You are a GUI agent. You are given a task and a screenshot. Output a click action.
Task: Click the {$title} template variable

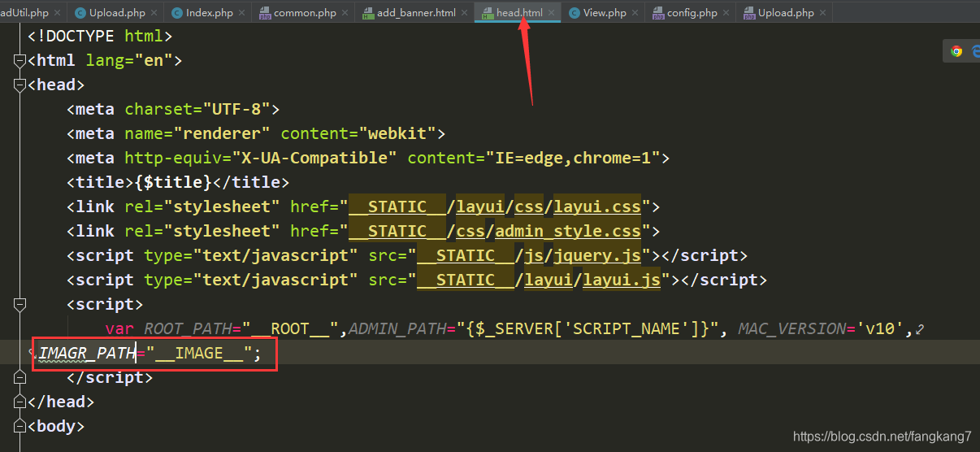click(x=172, y=182)
